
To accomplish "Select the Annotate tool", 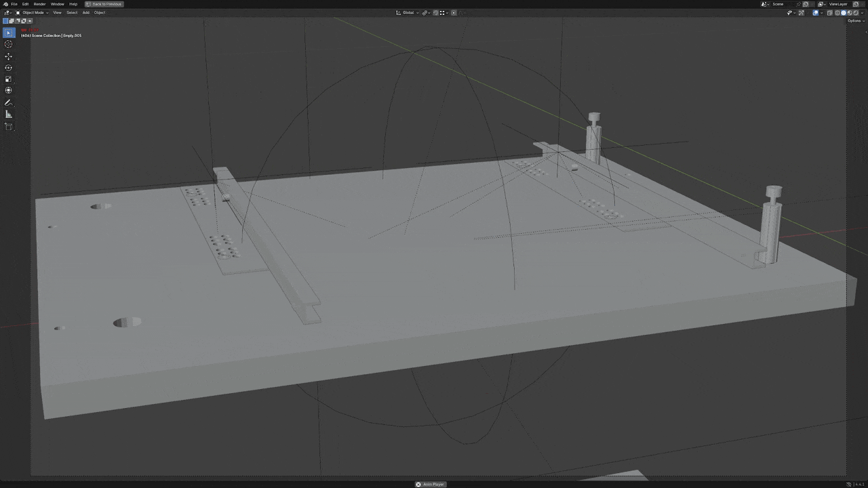I will [x=9, y=103].
